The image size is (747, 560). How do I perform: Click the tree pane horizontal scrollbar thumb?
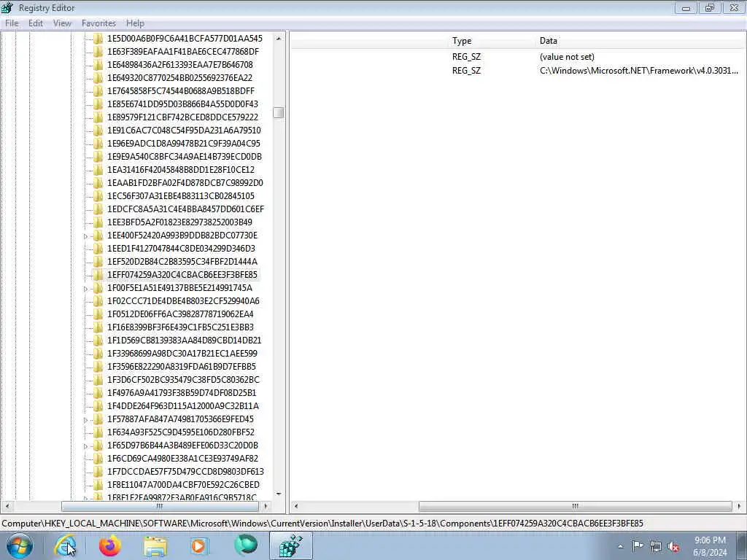point(159,506)
